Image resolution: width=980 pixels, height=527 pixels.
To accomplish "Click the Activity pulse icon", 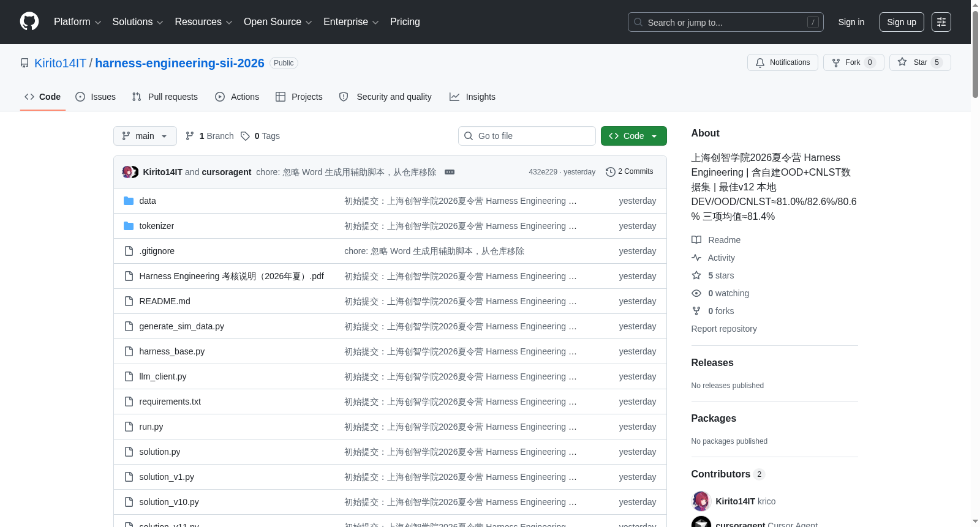I will 696,258.
